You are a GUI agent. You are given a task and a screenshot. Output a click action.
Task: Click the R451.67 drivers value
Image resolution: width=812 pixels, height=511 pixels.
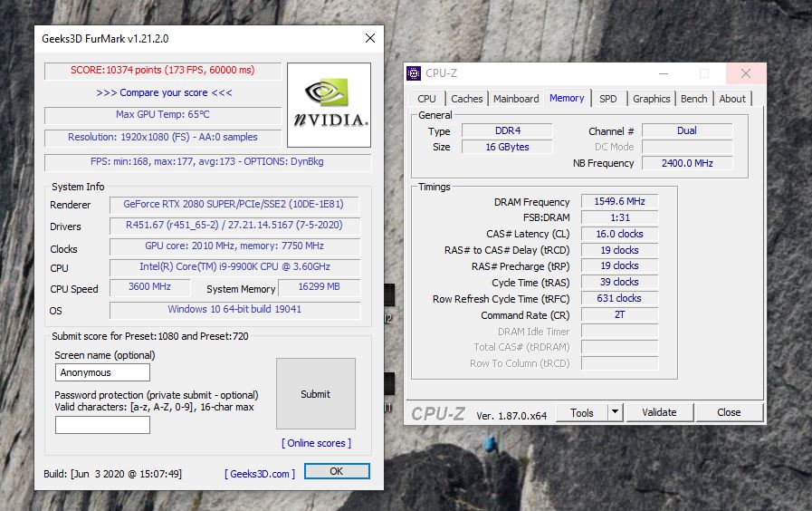(234, 226)
